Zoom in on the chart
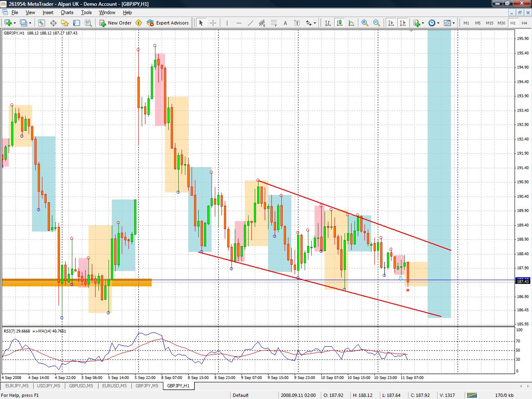The height and width of the screenshot is (399, 532). [x=365, y=23]
